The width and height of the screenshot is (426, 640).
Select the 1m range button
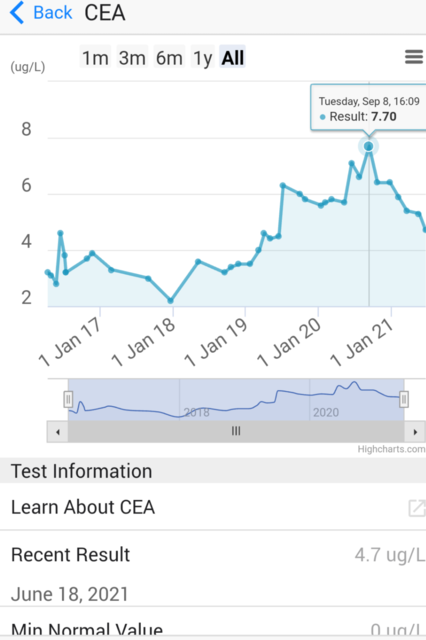click(95, 58)
